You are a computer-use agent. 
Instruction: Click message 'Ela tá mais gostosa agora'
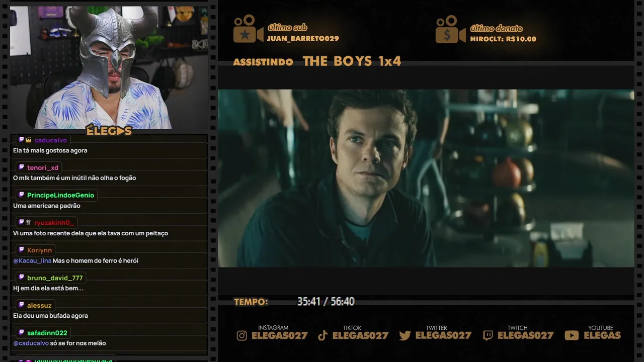(x=50, y=150)
